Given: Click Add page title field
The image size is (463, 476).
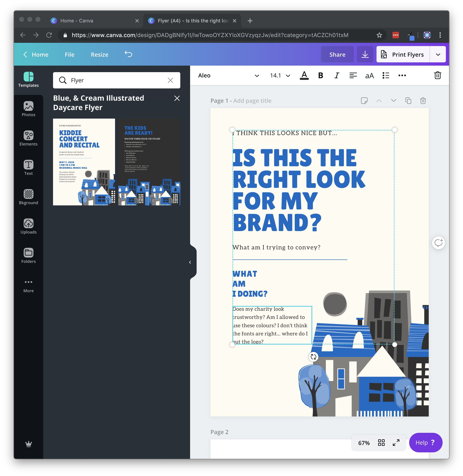Looking at the screenshot, I should [x=252, y=101].
